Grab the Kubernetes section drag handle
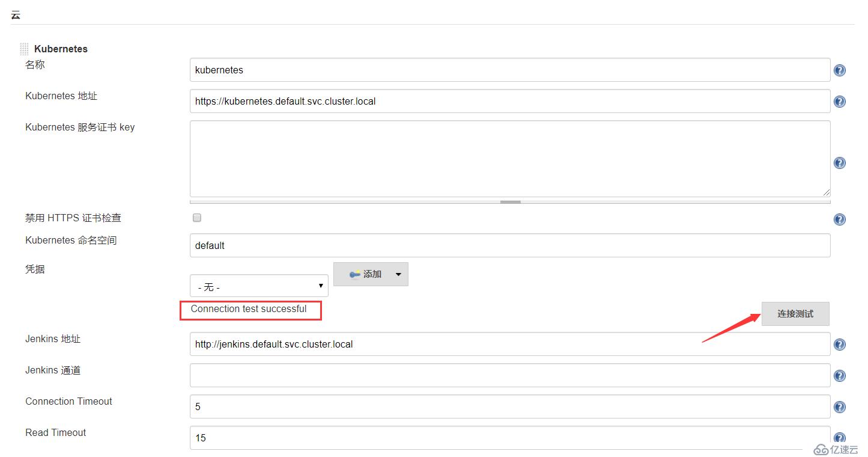 pyautogui.click(x=24, y=49)
